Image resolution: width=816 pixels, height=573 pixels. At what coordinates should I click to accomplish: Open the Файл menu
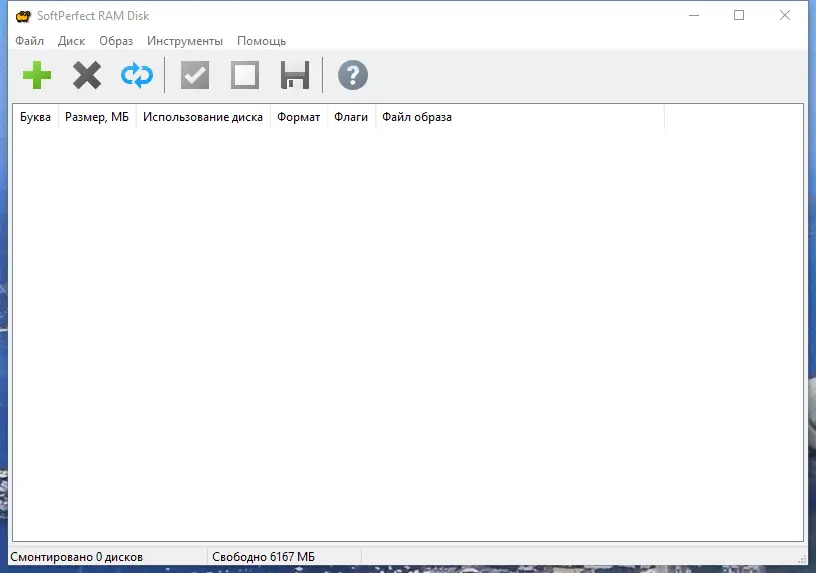[30, 41]
